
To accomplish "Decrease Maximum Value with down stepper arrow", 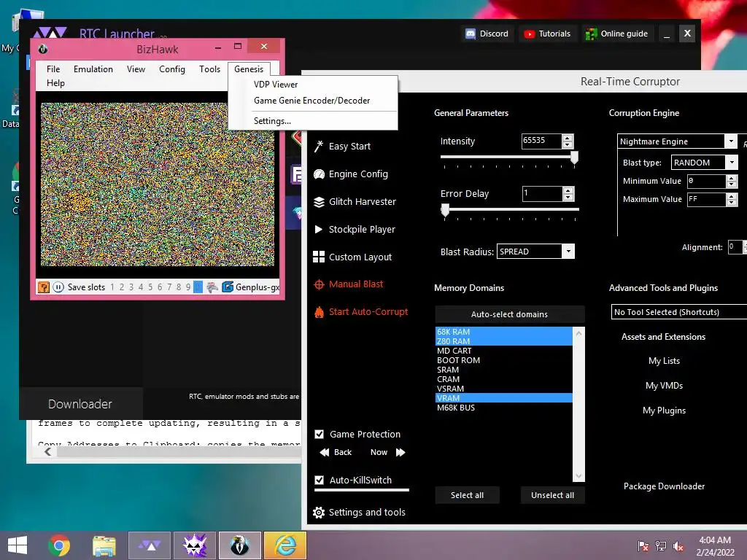I will [732, 203].
